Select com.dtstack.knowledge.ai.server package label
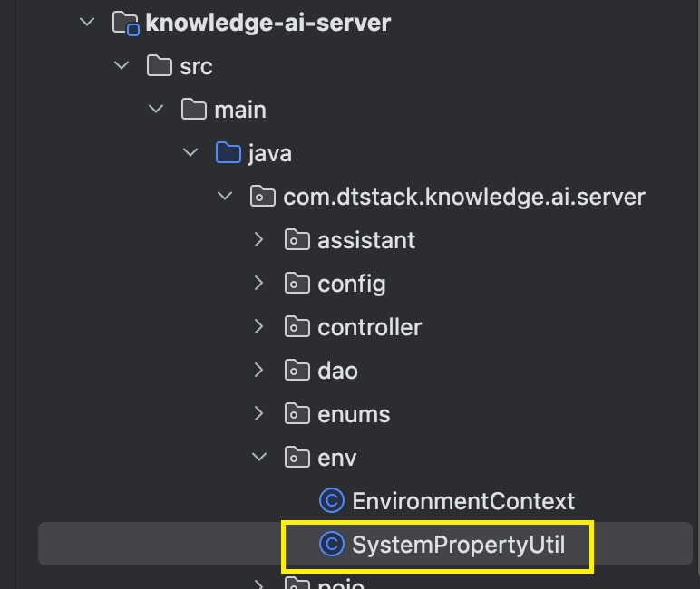 464,198
